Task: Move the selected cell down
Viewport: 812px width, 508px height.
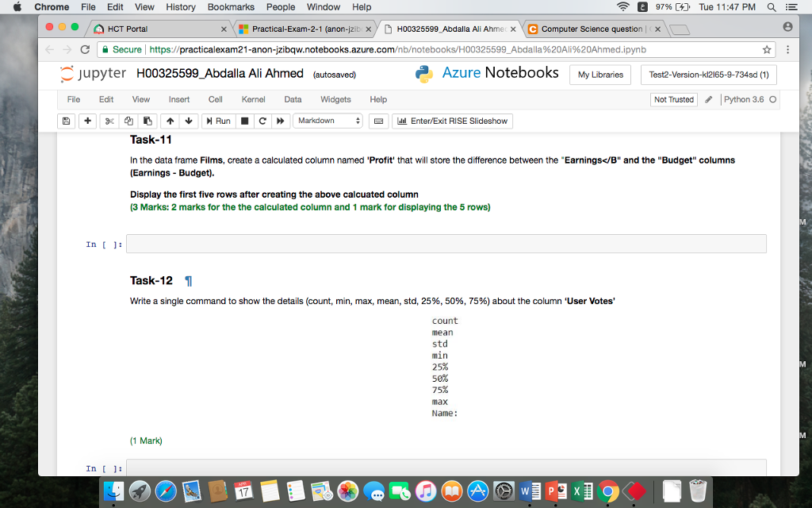Action: [188, 121]
